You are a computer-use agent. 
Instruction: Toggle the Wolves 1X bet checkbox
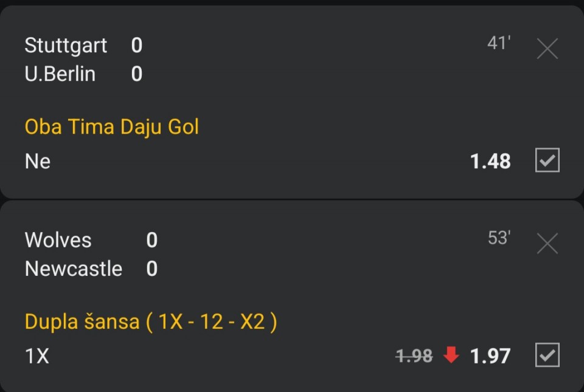tap(547, 356)
